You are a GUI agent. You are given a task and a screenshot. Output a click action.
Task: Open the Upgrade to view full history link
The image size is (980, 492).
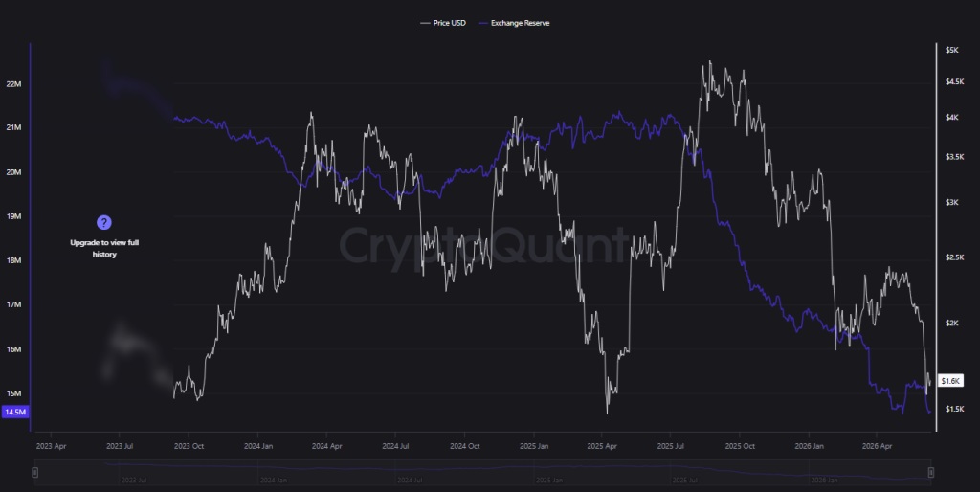(104, 248)
